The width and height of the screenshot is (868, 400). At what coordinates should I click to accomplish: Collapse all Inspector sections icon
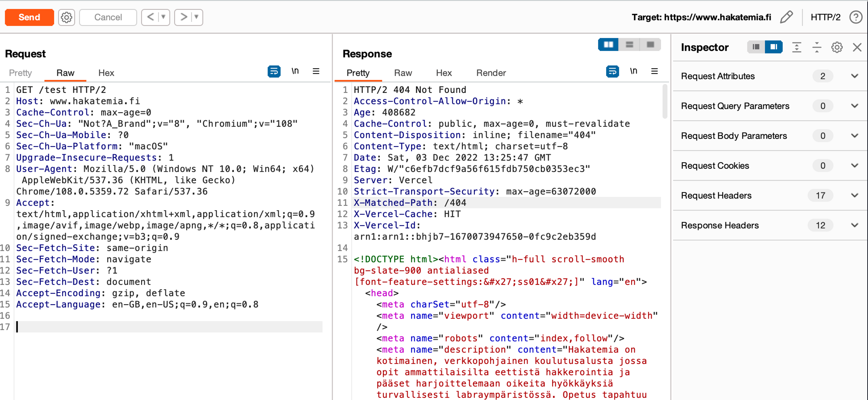click(817, 47)
